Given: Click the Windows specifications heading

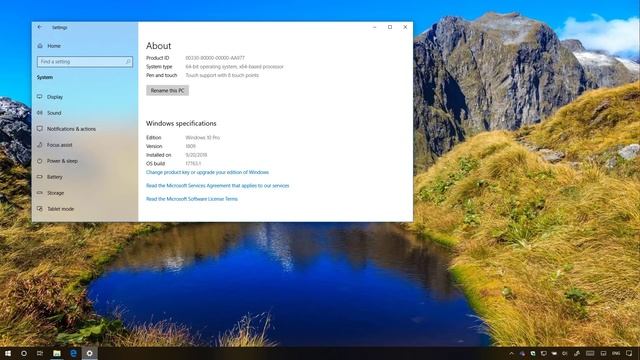Looking at the screenshot, I should pos(181,123).
